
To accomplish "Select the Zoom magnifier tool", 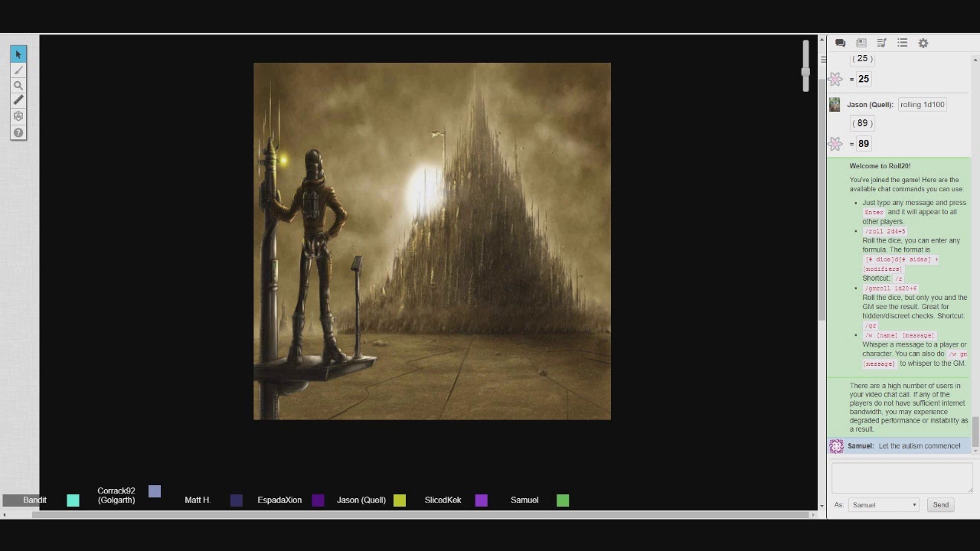I will pos(18,85).
